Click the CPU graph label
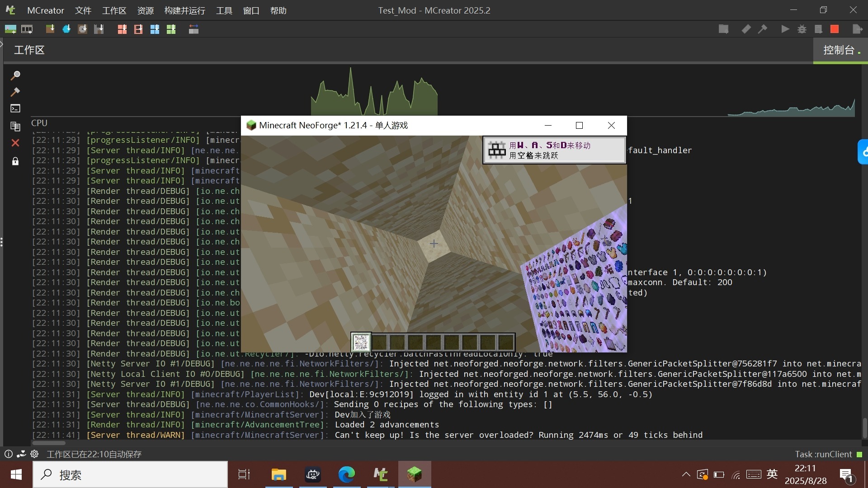868x488 pixels. pos(39,123)
